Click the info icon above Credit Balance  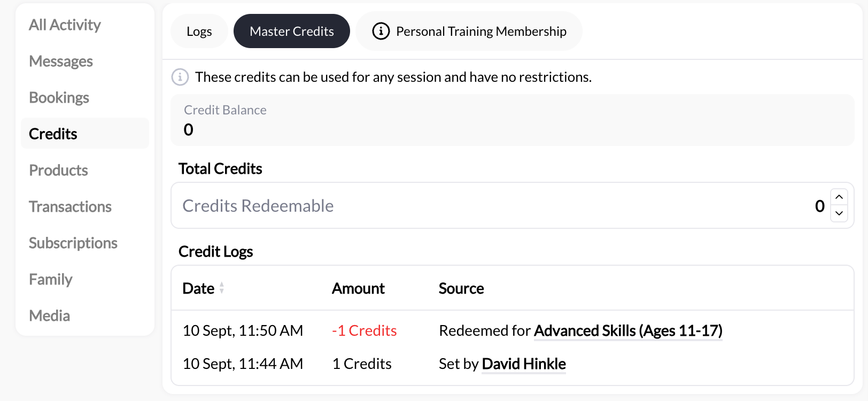point(180,77)
